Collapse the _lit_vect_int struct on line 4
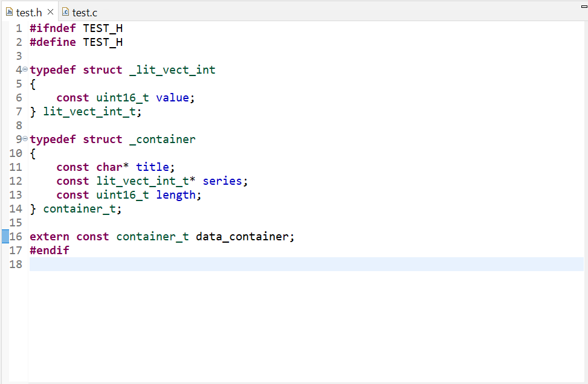This screenshot has height=384, width=588. pos(24,69)
